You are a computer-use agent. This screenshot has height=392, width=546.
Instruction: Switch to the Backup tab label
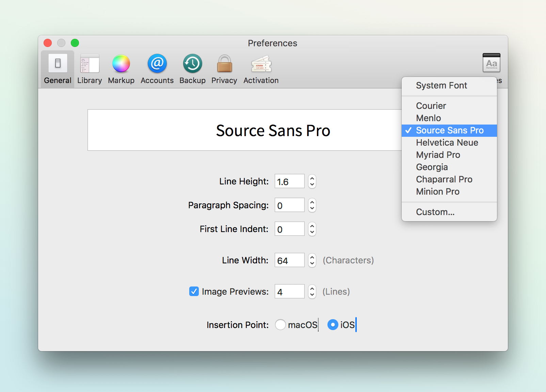point(193,81)
